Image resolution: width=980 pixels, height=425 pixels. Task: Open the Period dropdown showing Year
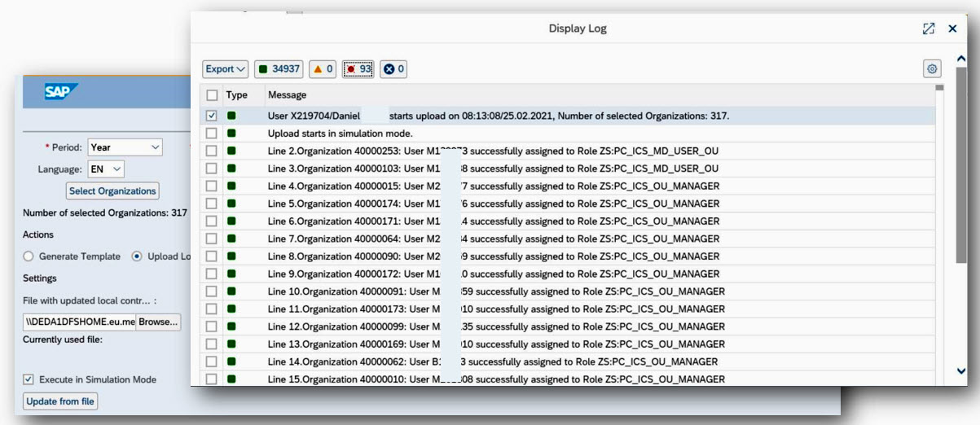(x=125, y=147)
